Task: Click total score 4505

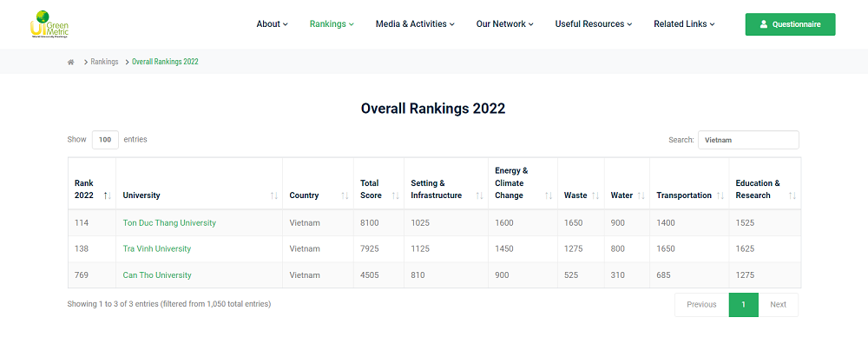Action: (369, 275)
